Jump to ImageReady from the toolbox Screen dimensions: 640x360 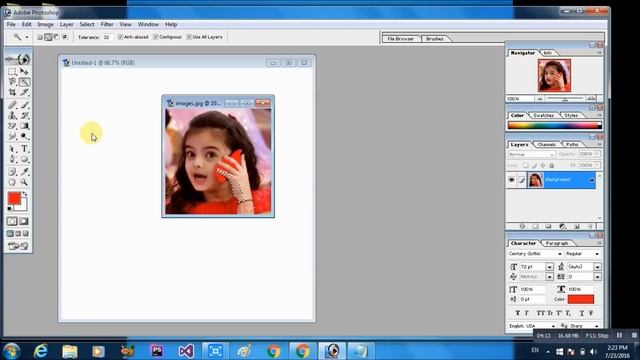click(18, 246)
